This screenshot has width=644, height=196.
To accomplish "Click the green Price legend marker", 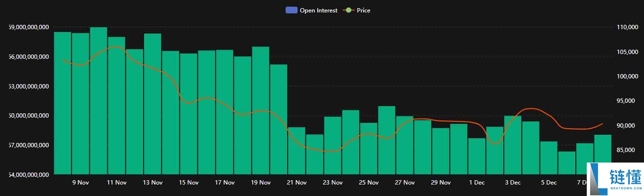I will point(349,10).
